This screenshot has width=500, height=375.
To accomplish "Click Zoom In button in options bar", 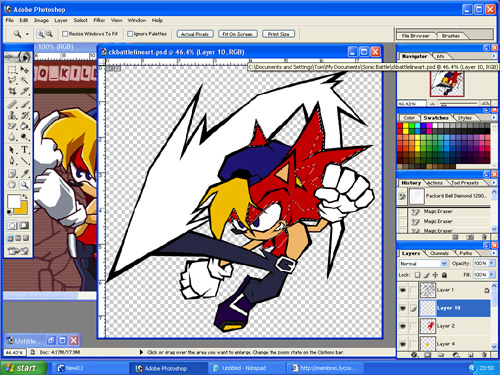I will tap(41, 34).
